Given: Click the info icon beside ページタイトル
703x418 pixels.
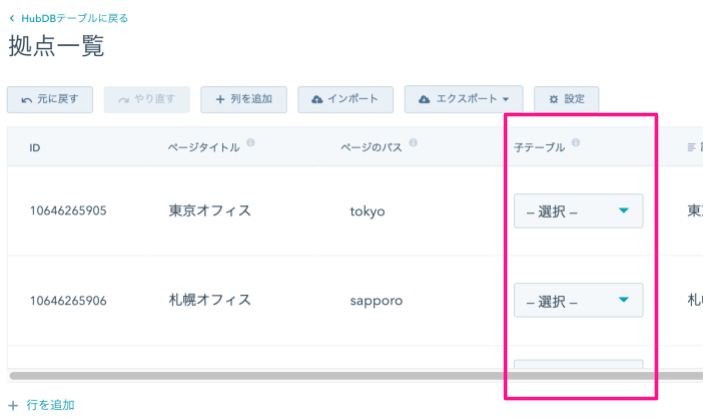Looking at the screenshot, I should click(250, 144).
